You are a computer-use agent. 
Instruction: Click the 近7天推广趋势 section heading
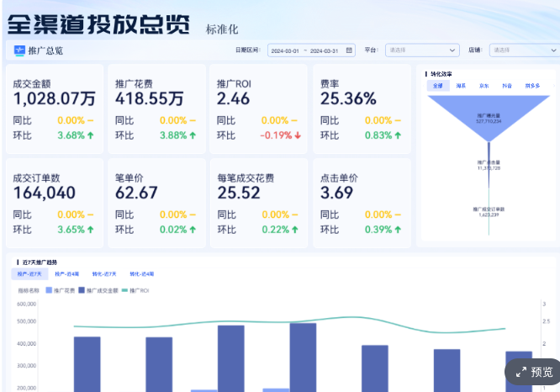(x=40, y=262)
